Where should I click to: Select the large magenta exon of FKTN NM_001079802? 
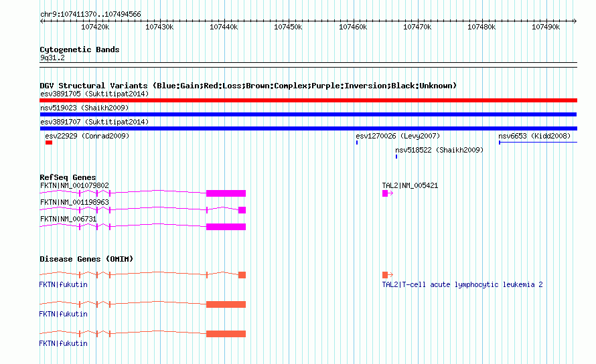tap(226, 193)
